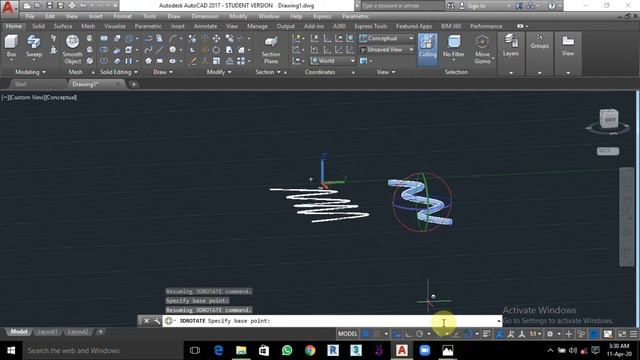Expand the Section panel

click(268, 72)
